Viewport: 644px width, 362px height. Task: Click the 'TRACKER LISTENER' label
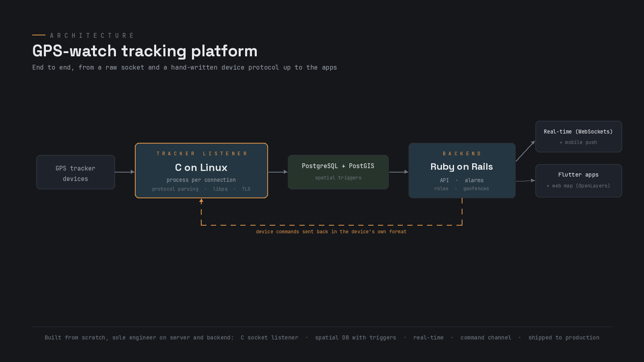tap(202, 154)
